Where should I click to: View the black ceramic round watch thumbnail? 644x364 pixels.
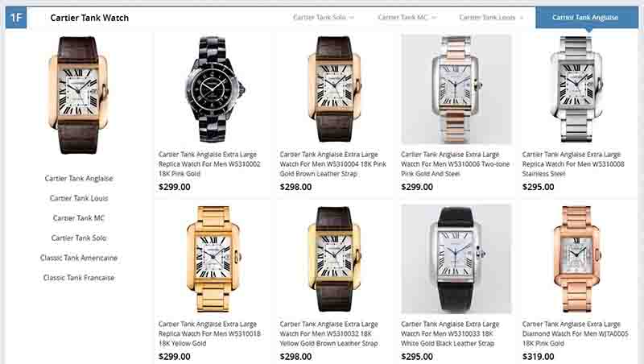(x=214, y=89)
